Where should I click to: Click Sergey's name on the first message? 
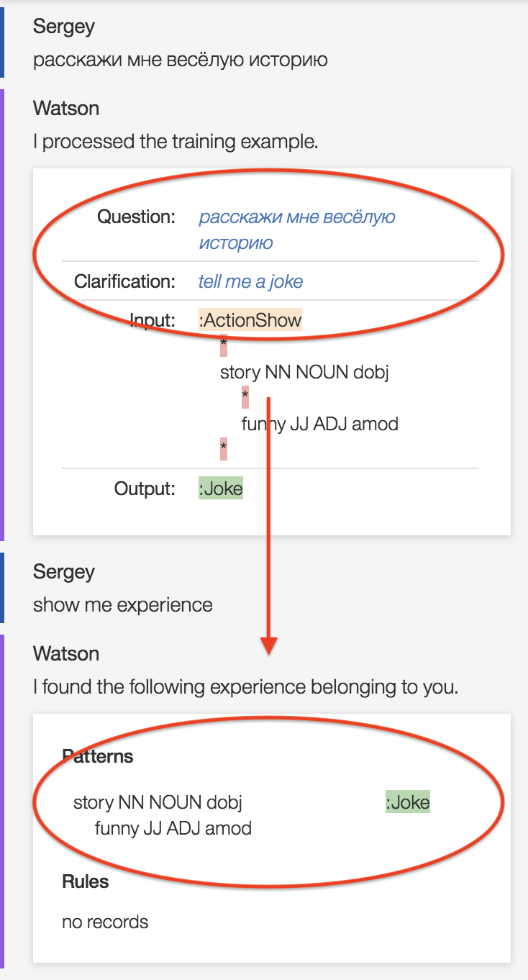[64, 27]
